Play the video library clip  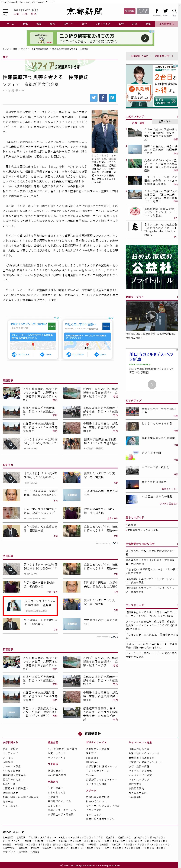click(152, 316)
